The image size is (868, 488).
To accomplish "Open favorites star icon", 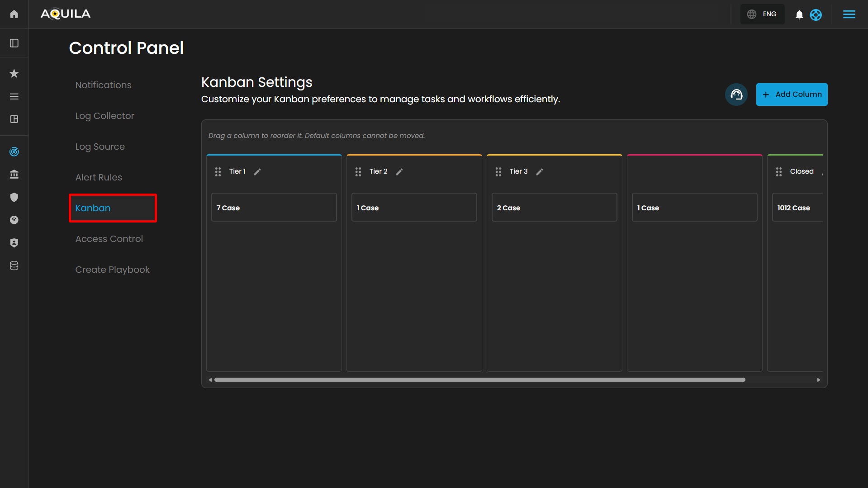I will click(x=14, y=73).
